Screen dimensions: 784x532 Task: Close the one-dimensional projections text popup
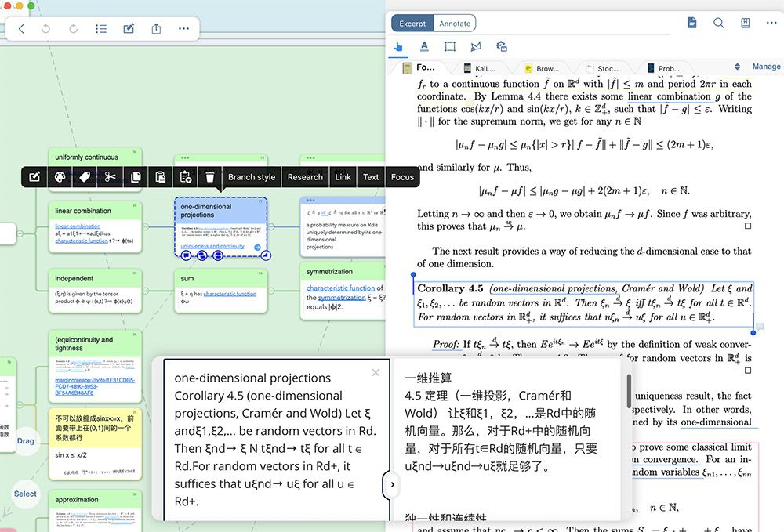tap(376, 373)
